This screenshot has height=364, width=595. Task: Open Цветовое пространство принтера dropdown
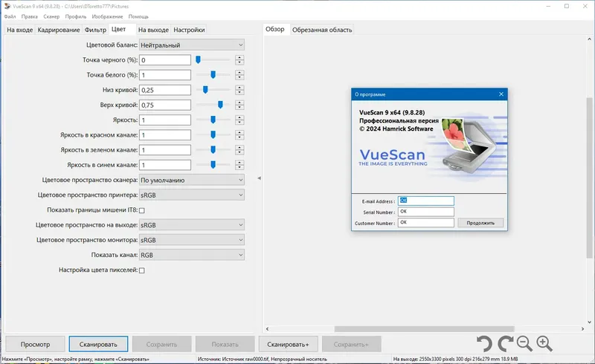[192, 195]
